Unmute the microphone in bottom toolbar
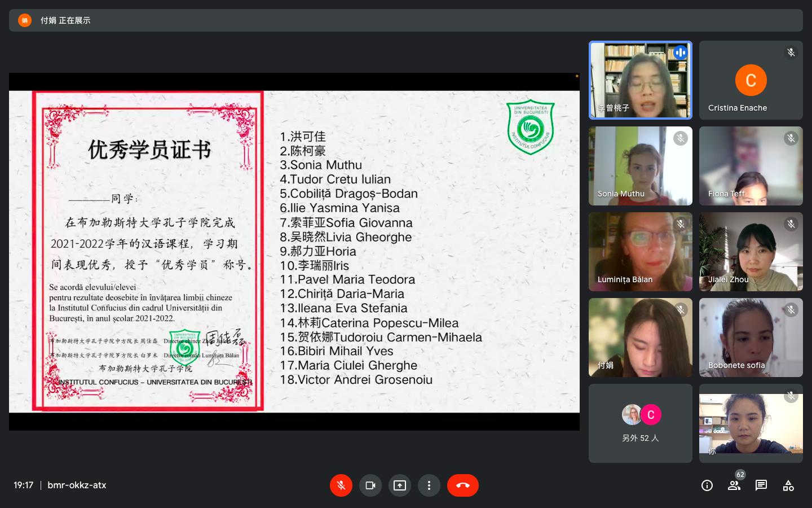Screen dimensions: 812x508 [341, 485]
